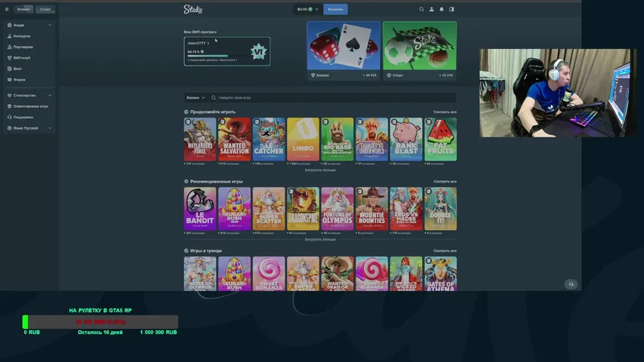The width and height of the screenshot is (644, 362).
Task: Click the VIP progress bar
Action: tap(217, 56)
